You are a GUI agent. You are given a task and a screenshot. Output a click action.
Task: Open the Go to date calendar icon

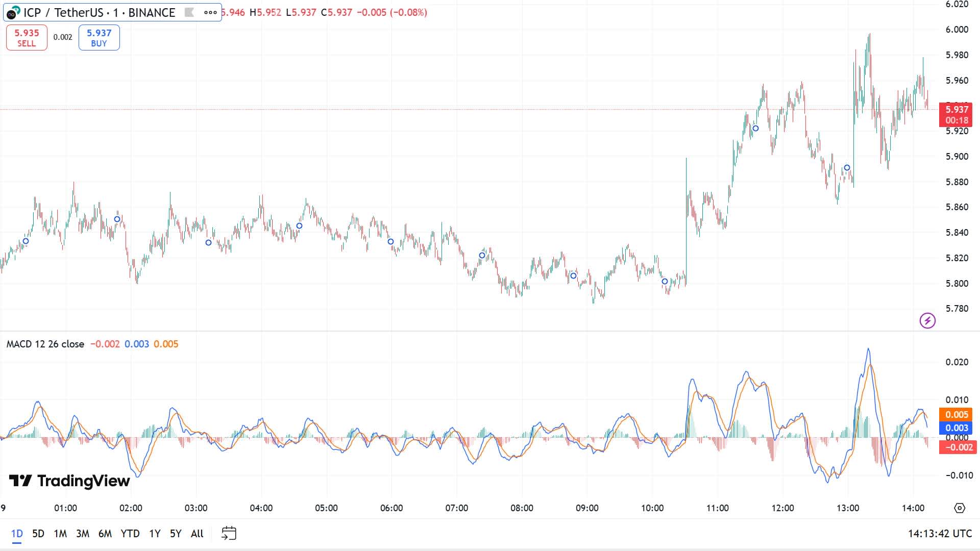tap(229, 533)
